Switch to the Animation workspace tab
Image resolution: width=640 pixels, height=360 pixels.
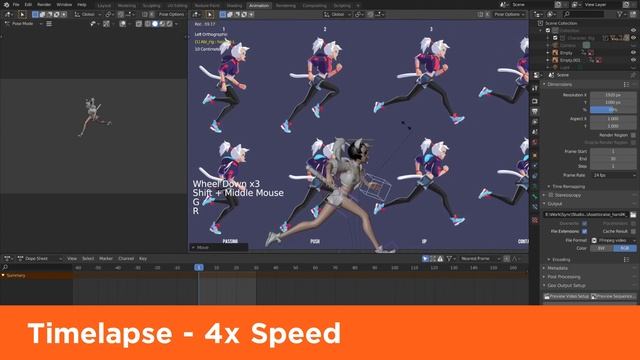(x=259, y=6)
